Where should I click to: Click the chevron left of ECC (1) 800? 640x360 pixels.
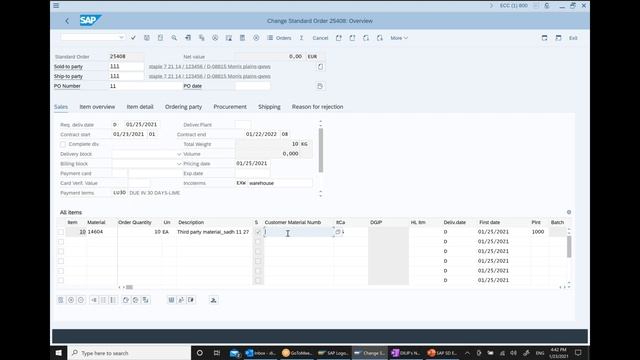coord(491,6)
